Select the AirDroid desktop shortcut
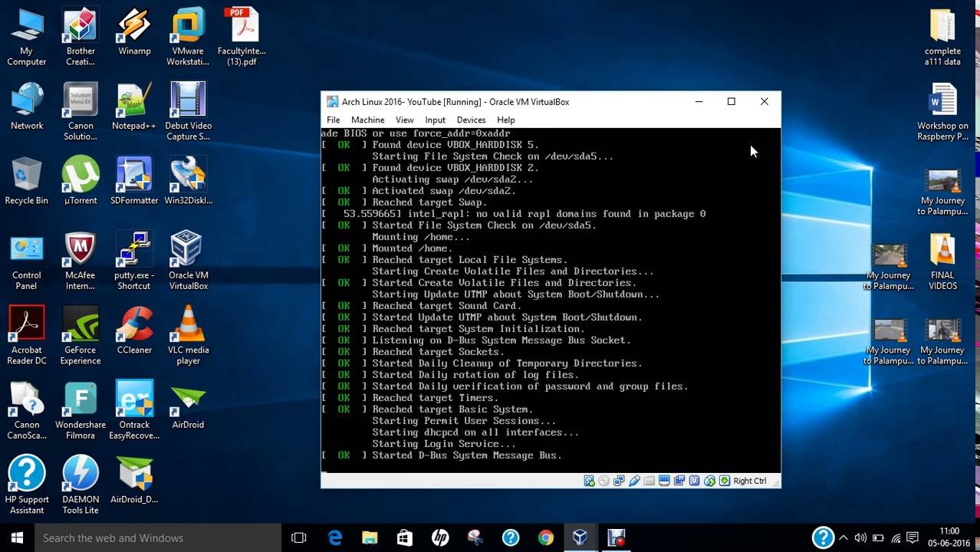This screenshot has height=552, width=980. point(188,406)
